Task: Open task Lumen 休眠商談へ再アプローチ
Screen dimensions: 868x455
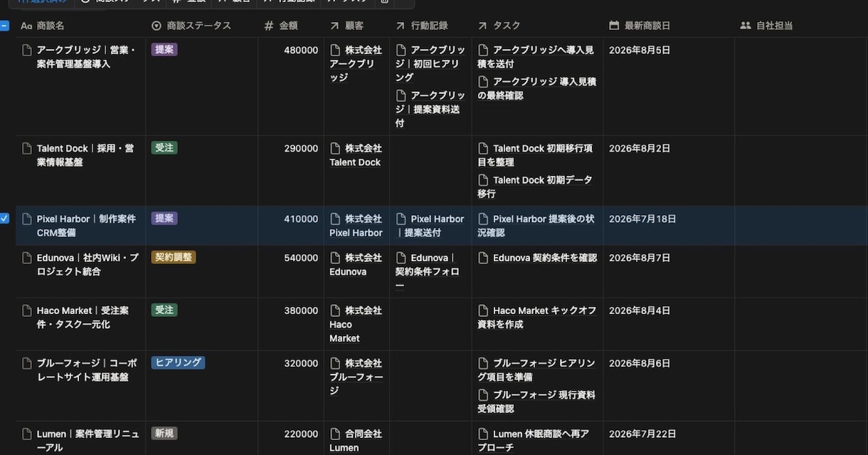Action: [534, 441]
